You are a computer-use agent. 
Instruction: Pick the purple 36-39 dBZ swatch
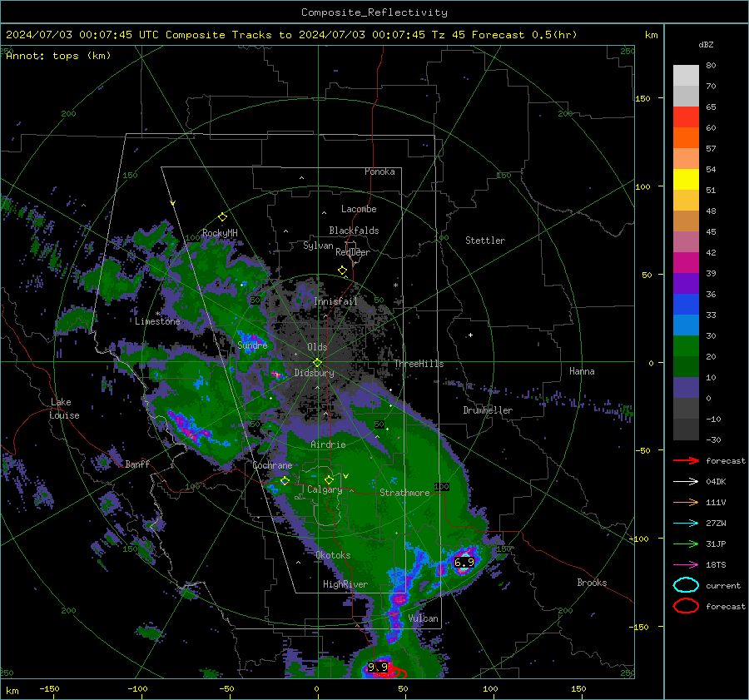pyautogui.click(x=686, y=284)
